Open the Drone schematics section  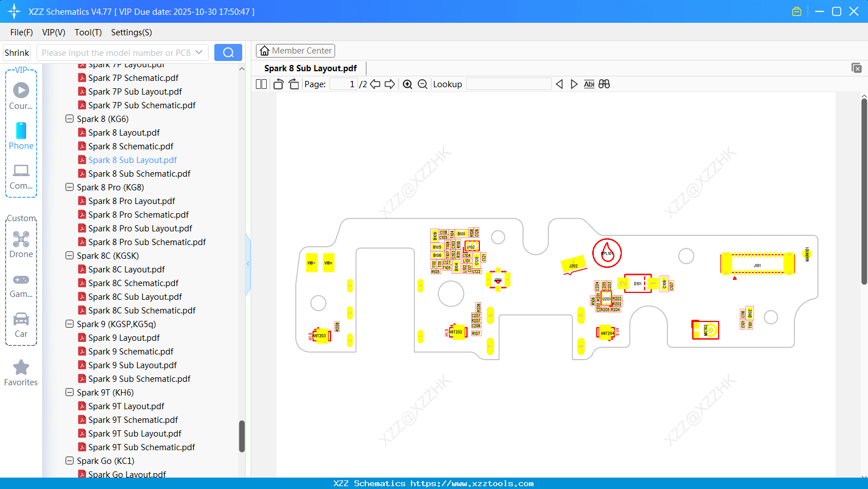pyautogui.click(x=21, y=245)
